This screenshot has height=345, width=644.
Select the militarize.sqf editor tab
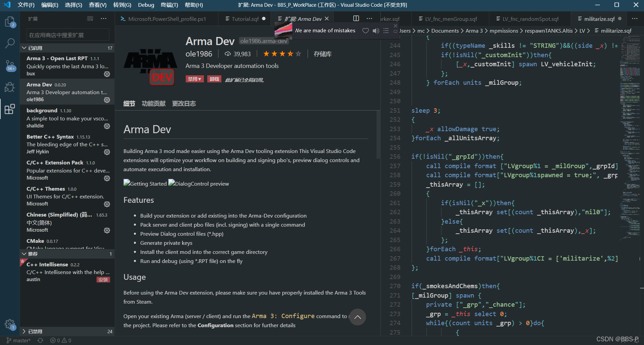pos(599,19)
